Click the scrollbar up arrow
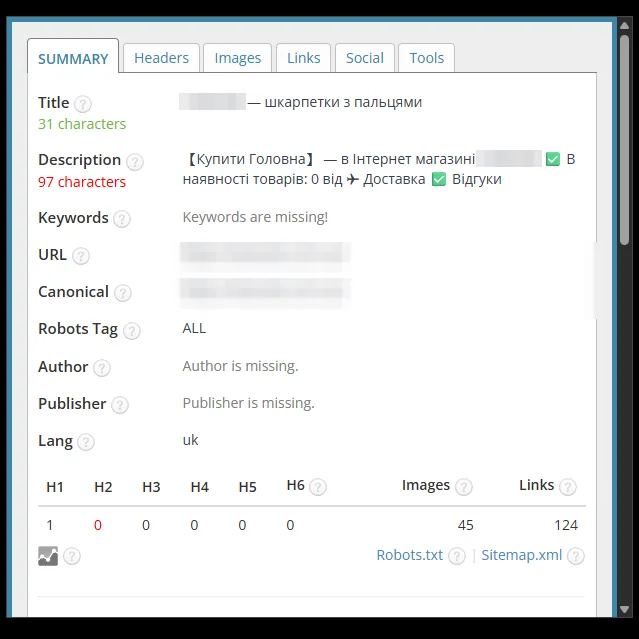 click(x=624, y=26)
